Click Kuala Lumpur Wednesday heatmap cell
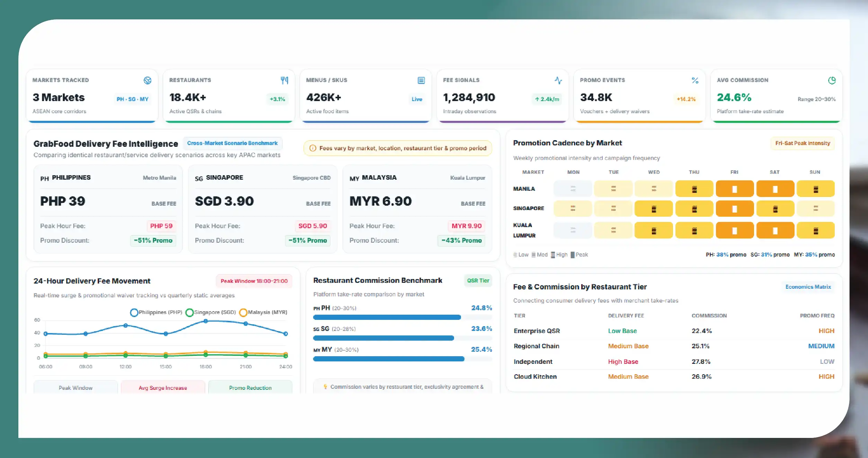The width and height of the screenshot is (868, 458). (x=654, y=230)
